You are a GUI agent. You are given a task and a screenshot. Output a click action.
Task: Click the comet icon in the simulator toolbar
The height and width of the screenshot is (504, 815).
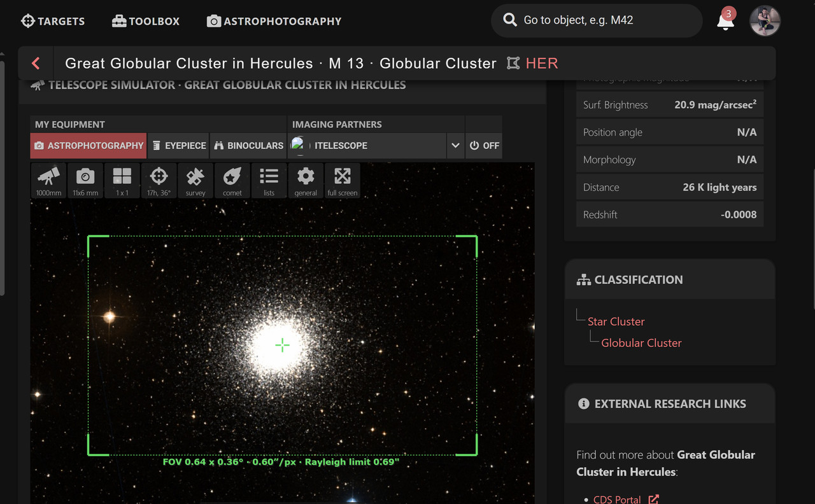(232, 180)
